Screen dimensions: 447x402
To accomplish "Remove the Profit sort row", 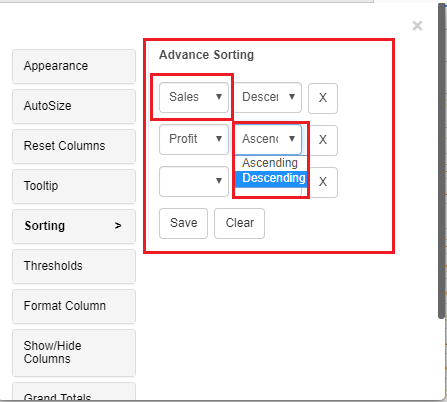I will click(x=323, y=140).
